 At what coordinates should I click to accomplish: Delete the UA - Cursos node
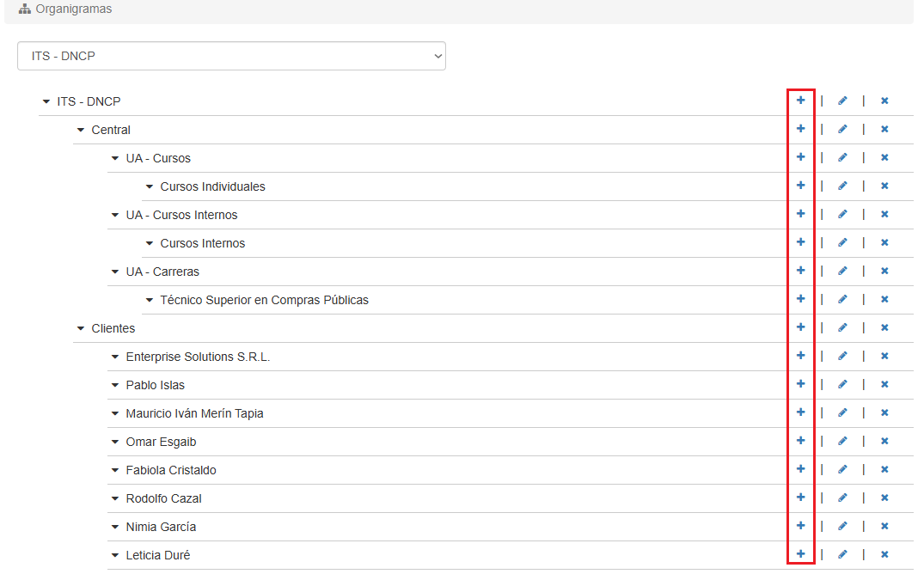pyautogui.click(x=884, y=157)
